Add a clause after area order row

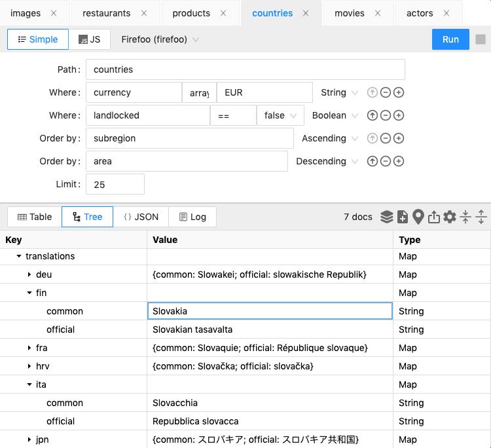point(398,161)
